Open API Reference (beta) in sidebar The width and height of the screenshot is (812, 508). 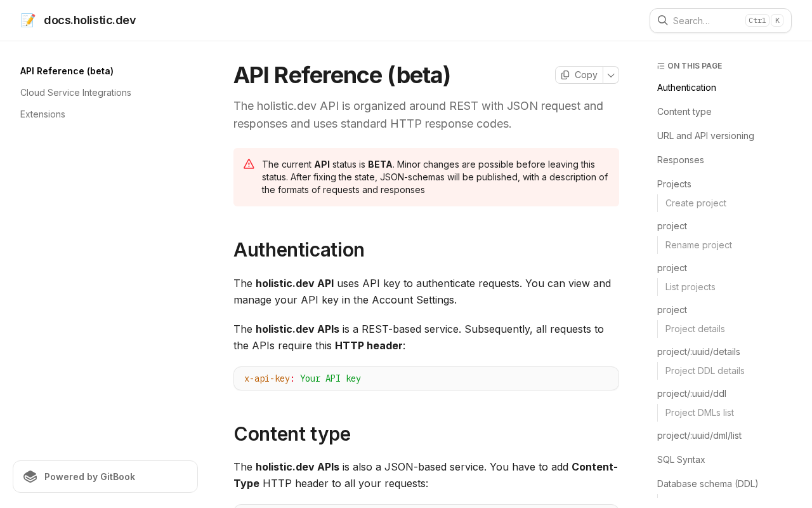[67, 71]
